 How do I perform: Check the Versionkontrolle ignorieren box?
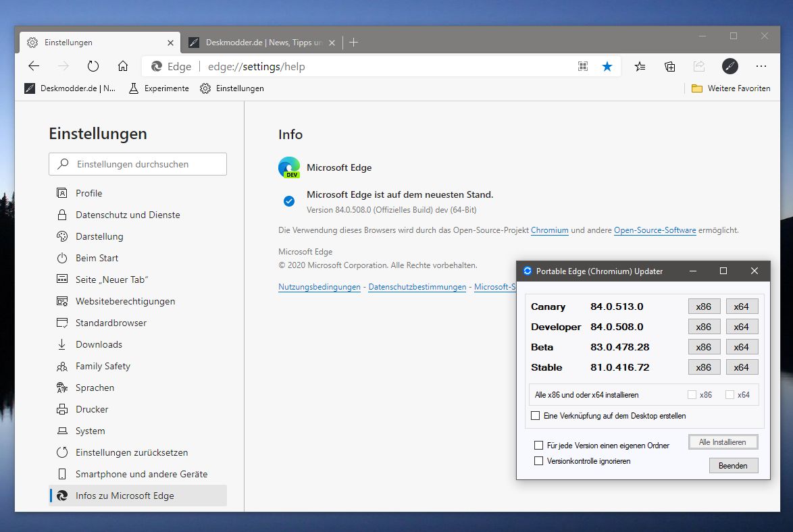pos(538,461)
